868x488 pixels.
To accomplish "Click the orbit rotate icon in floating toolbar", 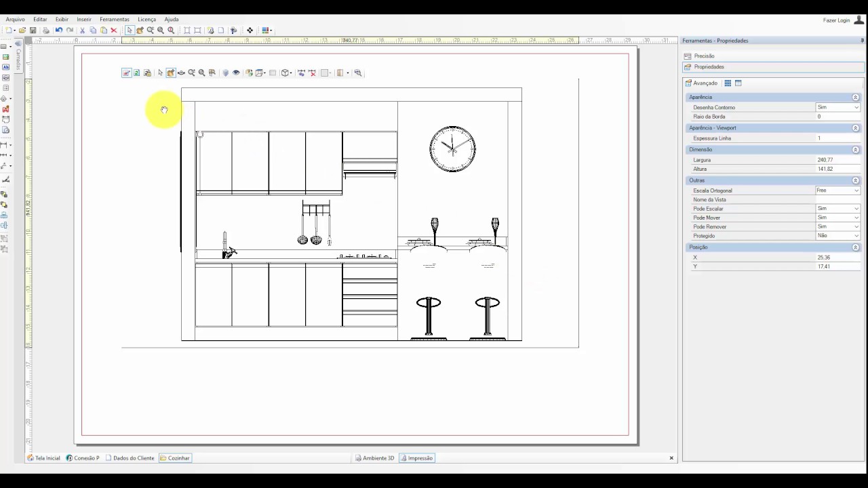I will click(181, 73).
